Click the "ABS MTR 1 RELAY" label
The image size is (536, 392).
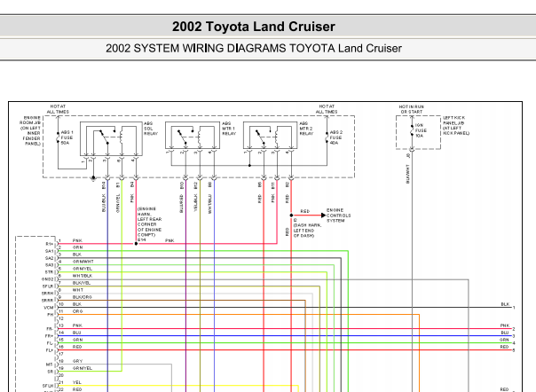click(229, 129)
